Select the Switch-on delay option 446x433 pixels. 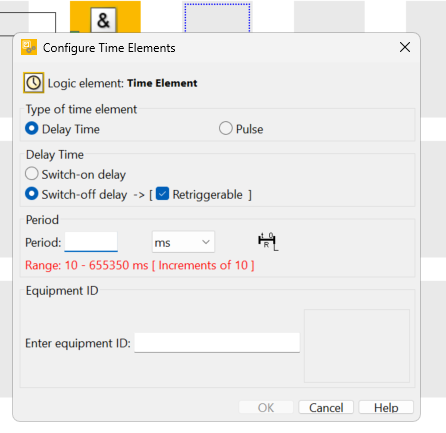(76, 174)
